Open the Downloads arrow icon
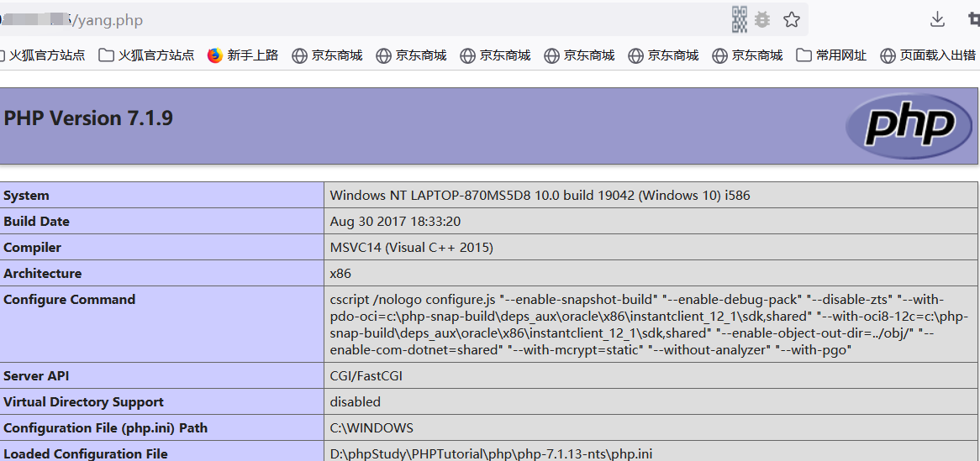 coord(937,20)
